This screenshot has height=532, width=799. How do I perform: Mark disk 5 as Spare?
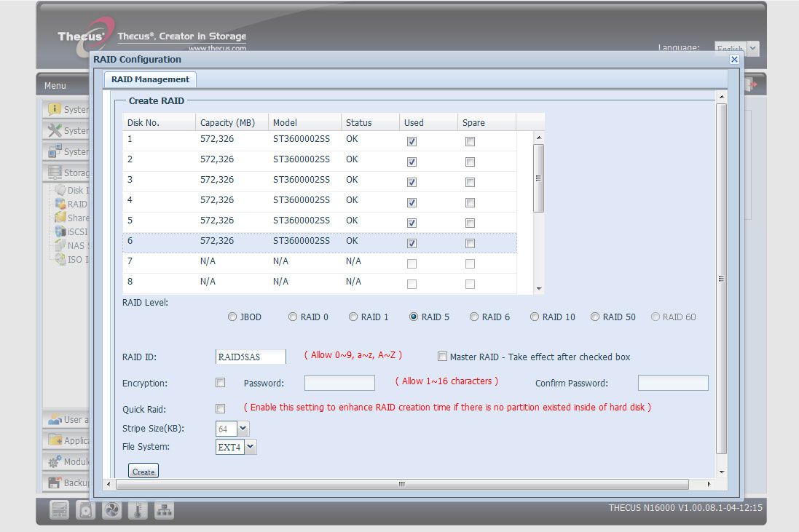[470, 223]
